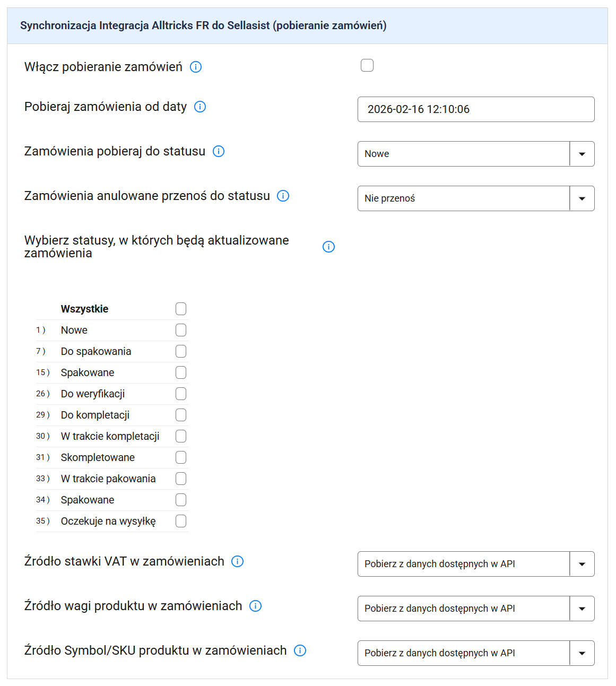Show info for Zamówienia pobieraj do statusu
The image size is (616, 686).
click(219, 151)
